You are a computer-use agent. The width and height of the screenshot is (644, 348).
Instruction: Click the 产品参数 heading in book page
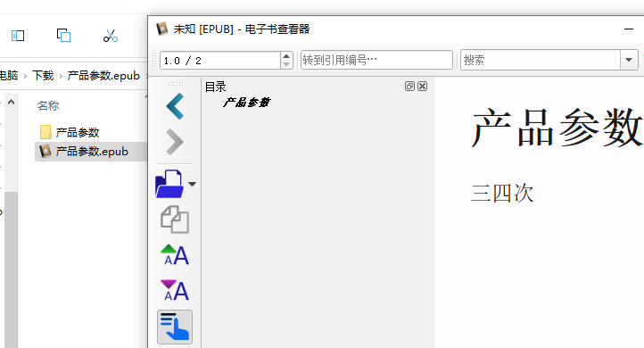557,128
